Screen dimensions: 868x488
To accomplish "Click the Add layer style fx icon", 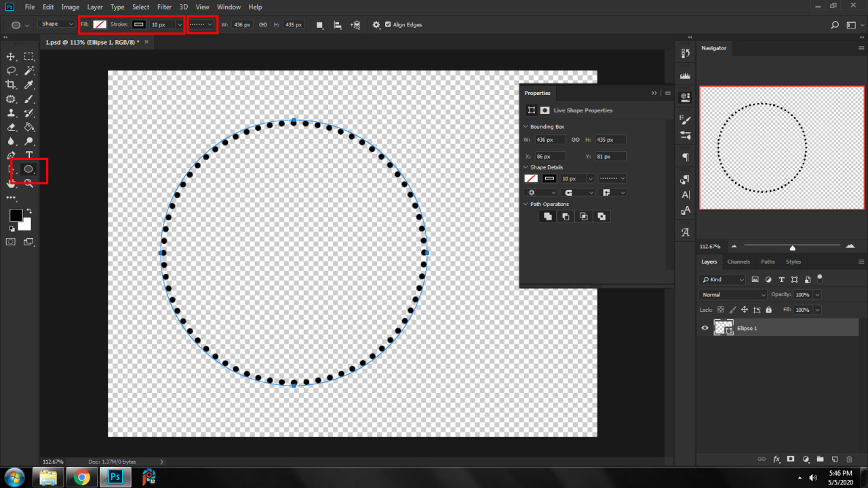I will pos(777,459).
